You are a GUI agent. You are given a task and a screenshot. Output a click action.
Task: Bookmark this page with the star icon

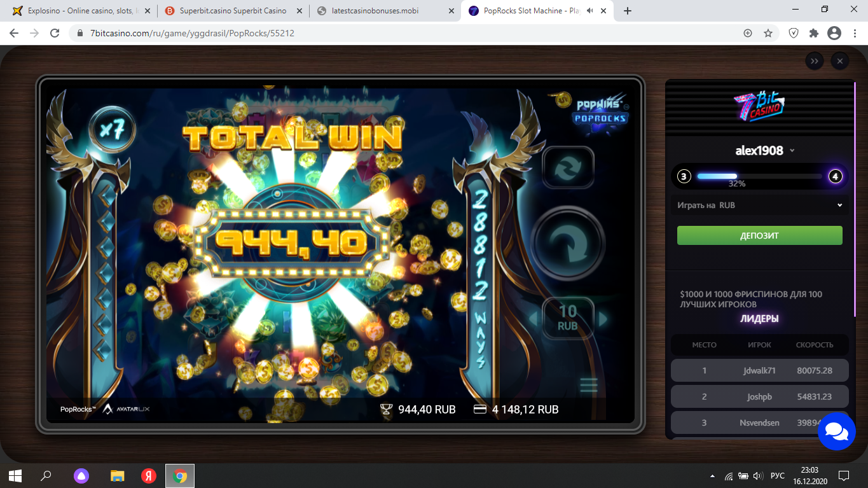pos(768,33)
